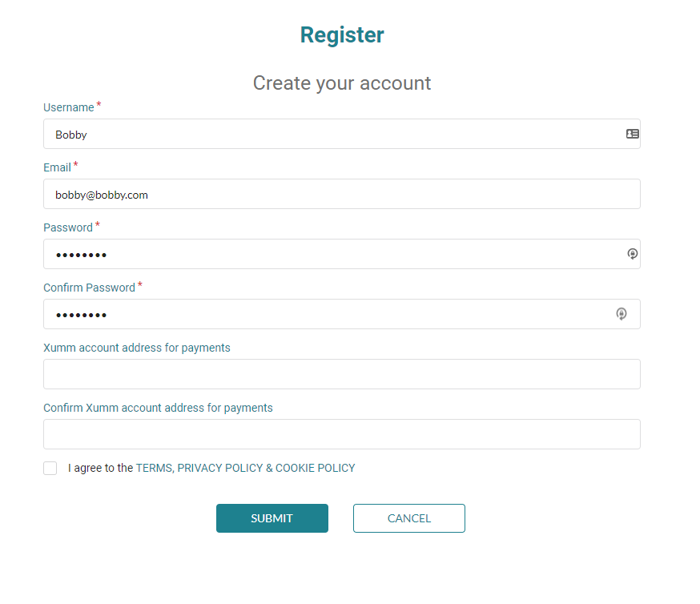Screen dimensions: 700x604
Task: Submit the registration form
Action: click(x=272, y=518)
